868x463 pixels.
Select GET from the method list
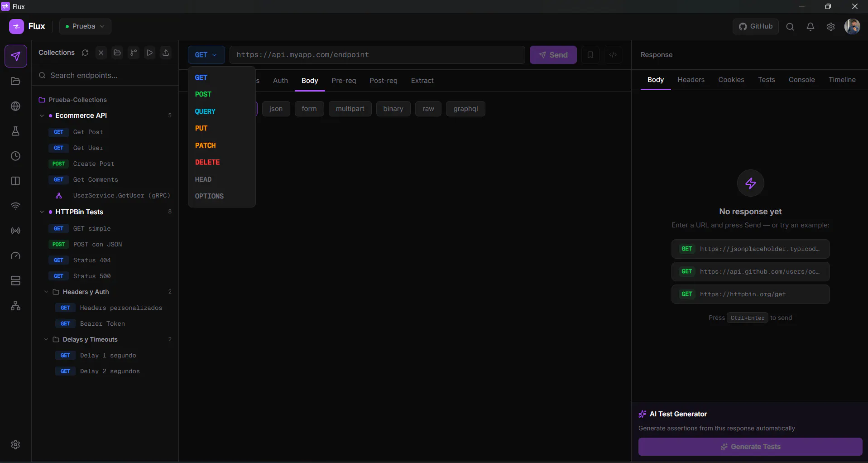coord(222,77)
